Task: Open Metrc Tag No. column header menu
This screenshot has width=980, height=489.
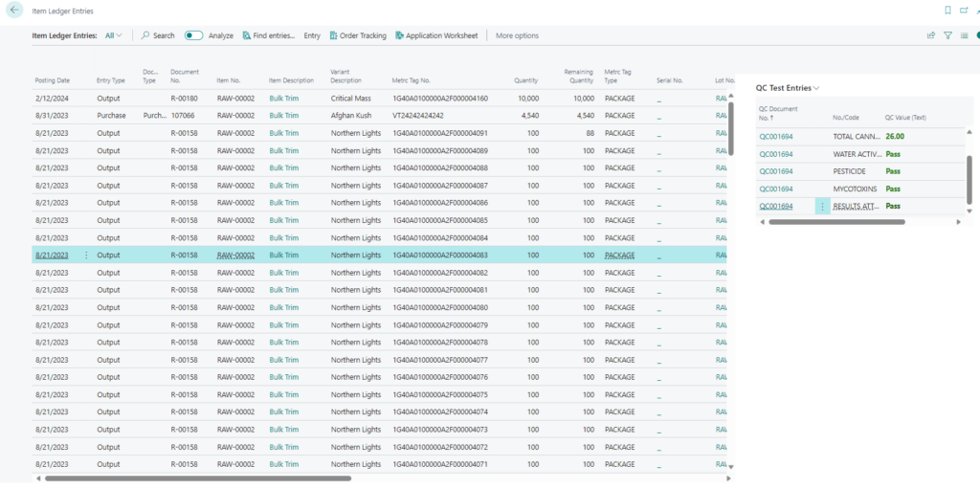Action: tap(412, 80)
